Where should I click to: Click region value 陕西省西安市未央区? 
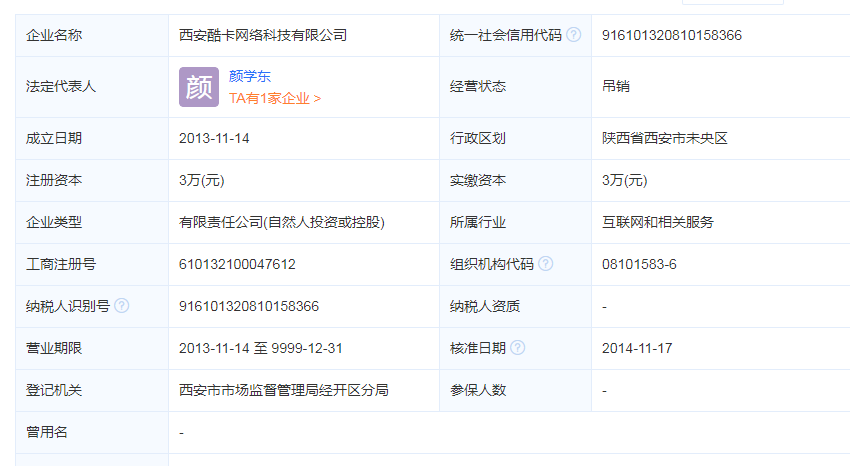point(665,139)
